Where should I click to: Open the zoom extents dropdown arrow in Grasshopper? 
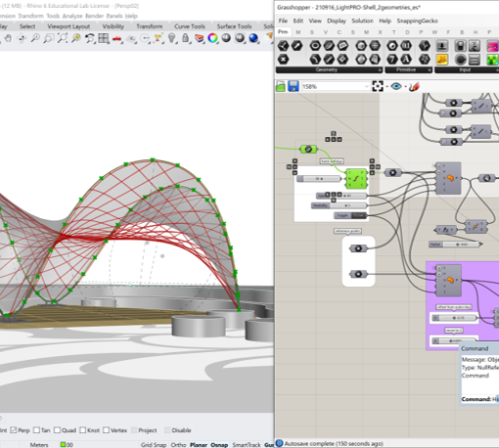386,87
